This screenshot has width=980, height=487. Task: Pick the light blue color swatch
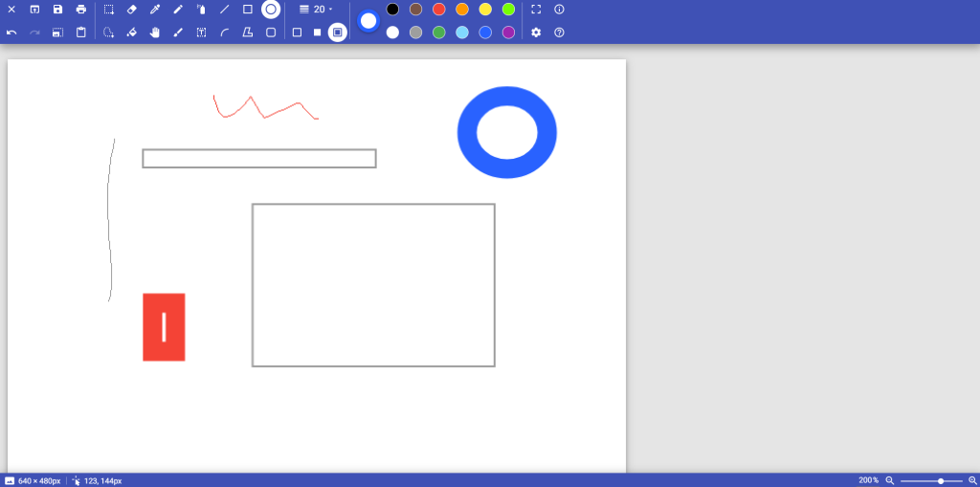462,33
